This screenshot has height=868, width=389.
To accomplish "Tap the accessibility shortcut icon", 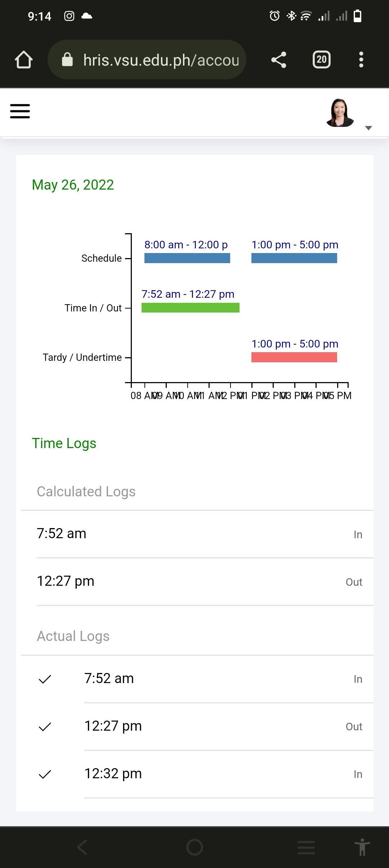I will pyautogui.click(x=362, y=847).
